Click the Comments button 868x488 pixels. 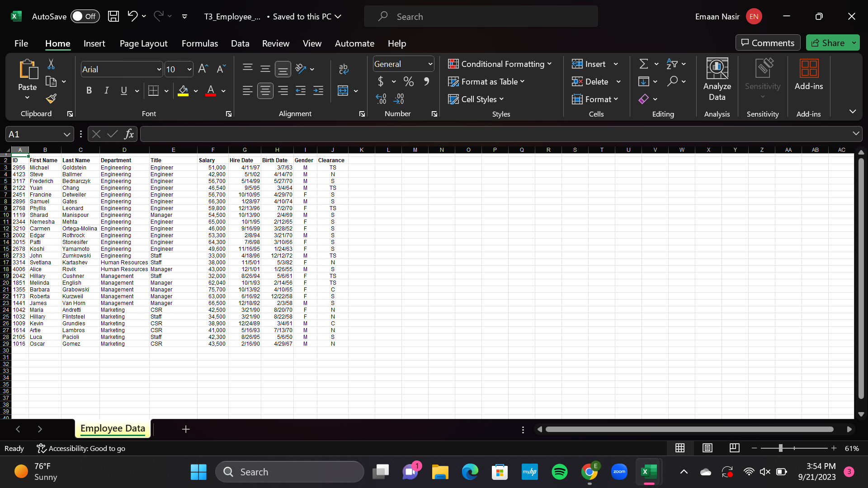click(x=768, y=43)
